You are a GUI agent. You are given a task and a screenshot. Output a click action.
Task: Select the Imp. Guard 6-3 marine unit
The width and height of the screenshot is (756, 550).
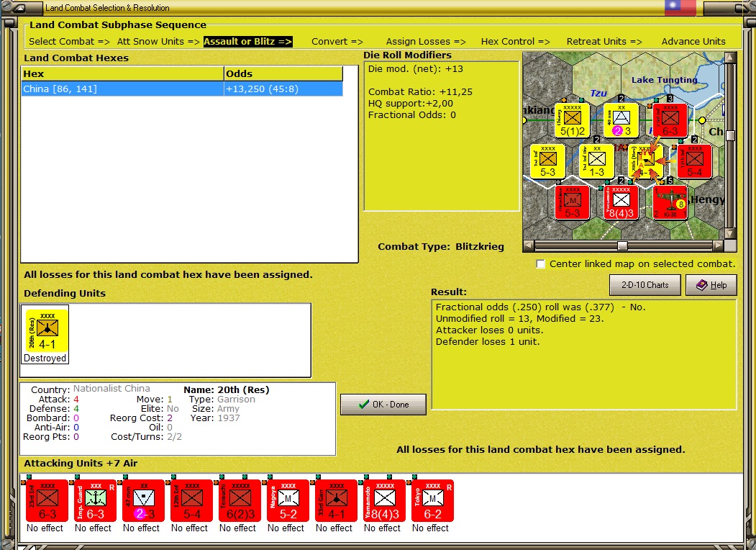coord(96,500)
